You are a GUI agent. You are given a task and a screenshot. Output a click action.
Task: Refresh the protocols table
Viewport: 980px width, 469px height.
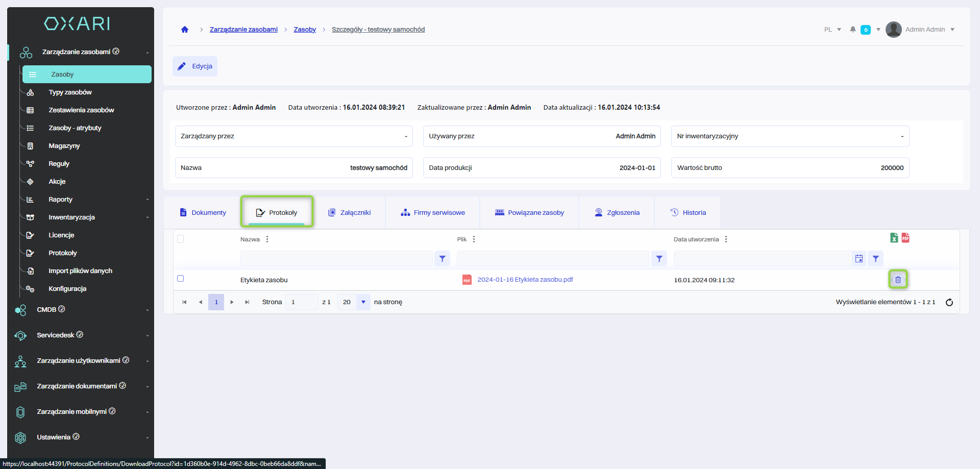coord(949,302)
